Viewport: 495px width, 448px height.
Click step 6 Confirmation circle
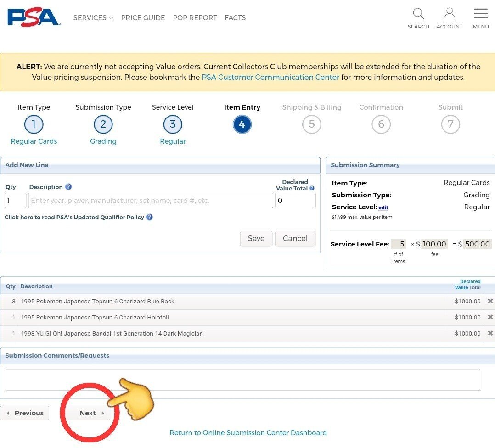pyautogui.click(x=381, y=124)
